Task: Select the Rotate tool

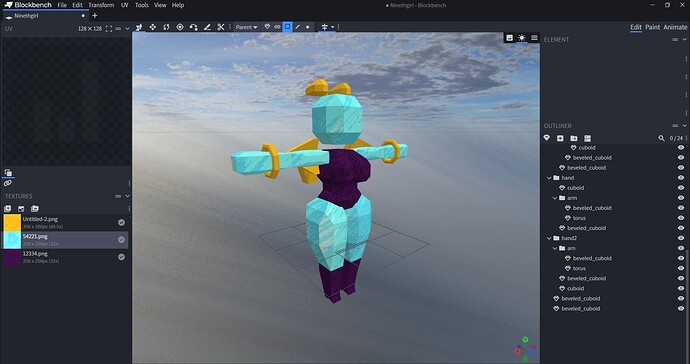Action: [166, 27]
